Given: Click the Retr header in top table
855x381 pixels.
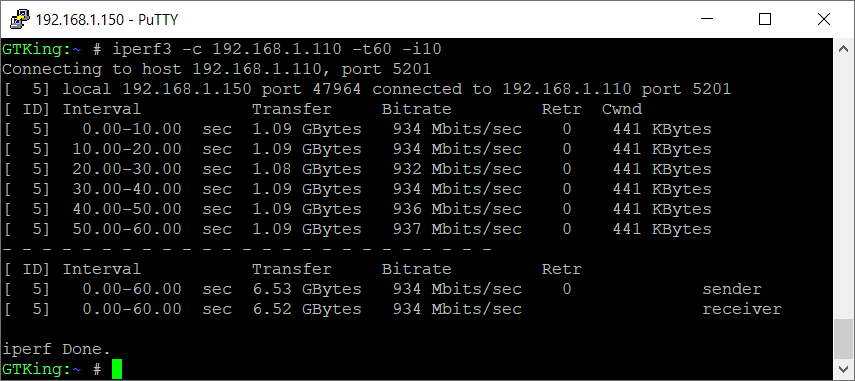Looking at the screenshot, I should [562, 109].
